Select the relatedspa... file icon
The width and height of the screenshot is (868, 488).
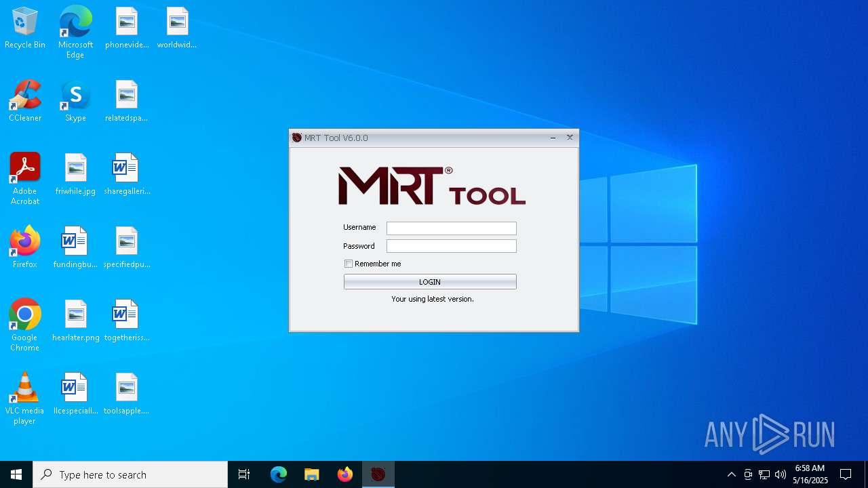tap(127, 102)
